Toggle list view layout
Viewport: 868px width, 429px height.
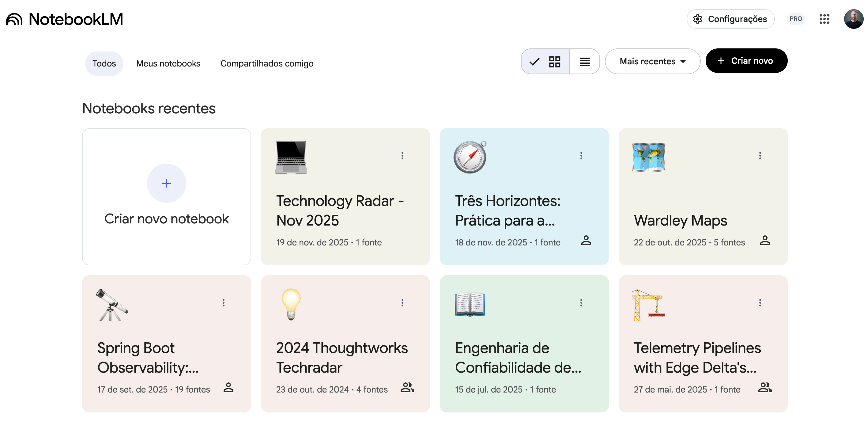pyautogui.click(x=584, y=61)
